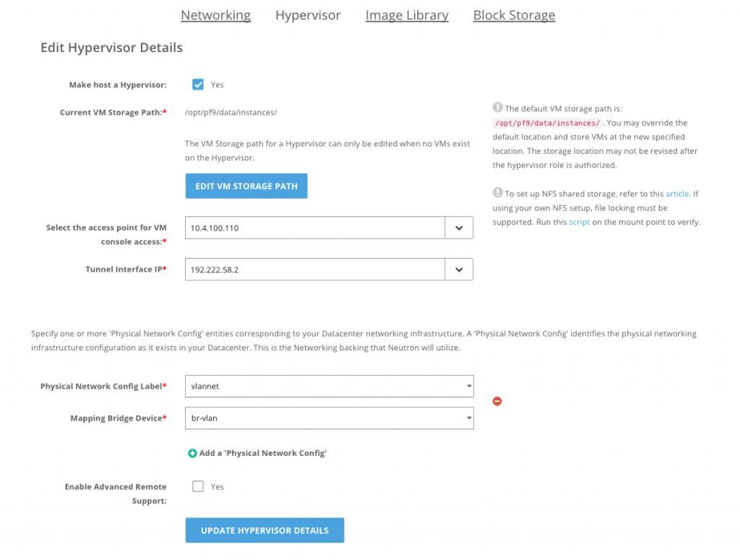740x560 pixels.
Task: Add a 'Physical Network Config' text link
Action: click(x=263, y=453)
